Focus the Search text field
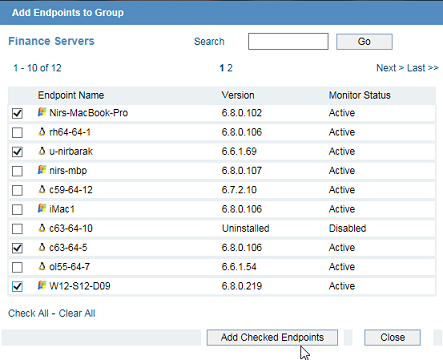This screenshot has width=443, height=360. coord(288,41)
